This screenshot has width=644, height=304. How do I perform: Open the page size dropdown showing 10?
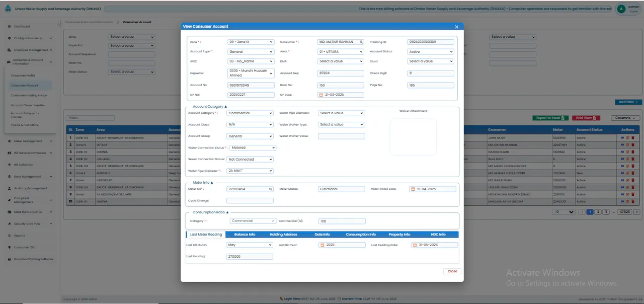(x=563, y=212)
